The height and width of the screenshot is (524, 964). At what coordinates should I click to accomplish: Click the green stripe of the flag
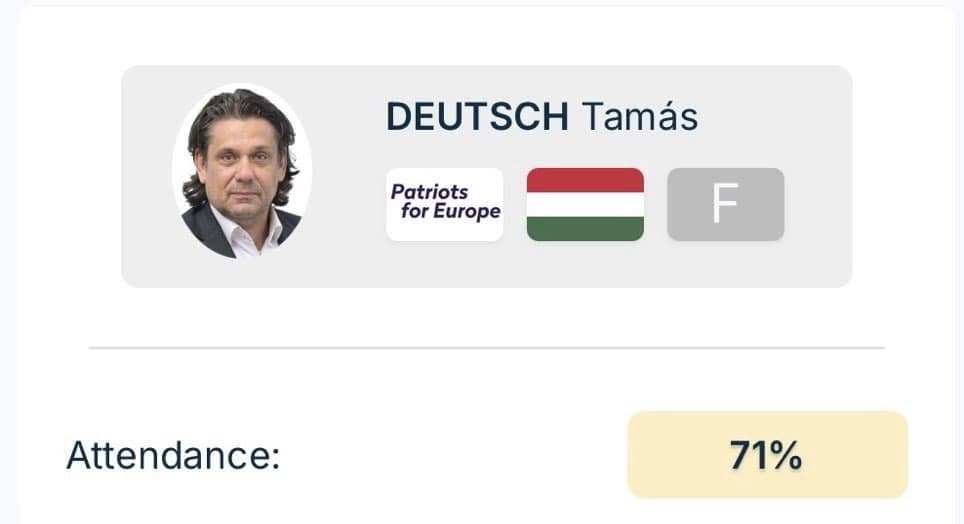(x=585, y=229)
